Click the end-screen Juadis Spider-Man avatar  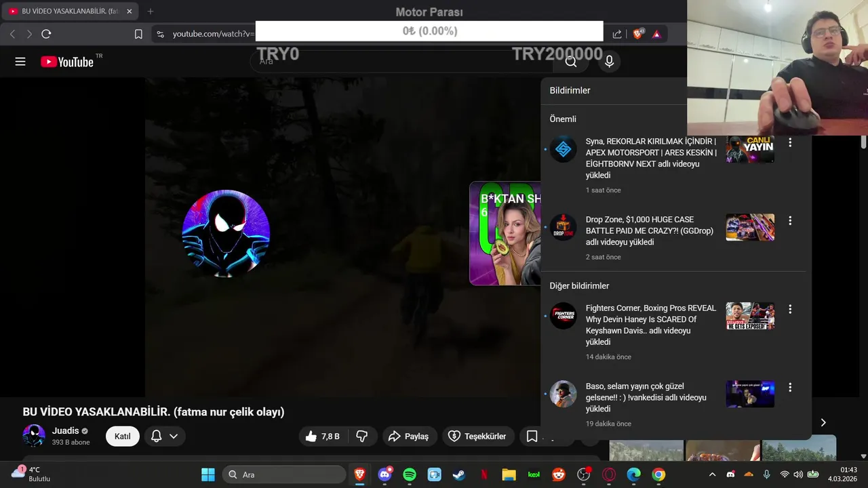click(x=226, y=234)
